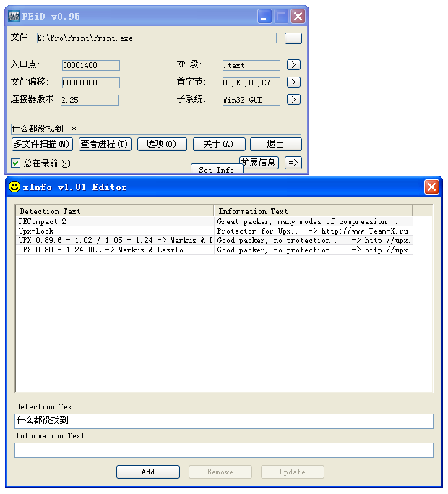Image resolution: width=448 pixels, height=494 pixels.
Task: Open subsystem details arrow next to Win32 GUI
Action: tap(293, 100)
